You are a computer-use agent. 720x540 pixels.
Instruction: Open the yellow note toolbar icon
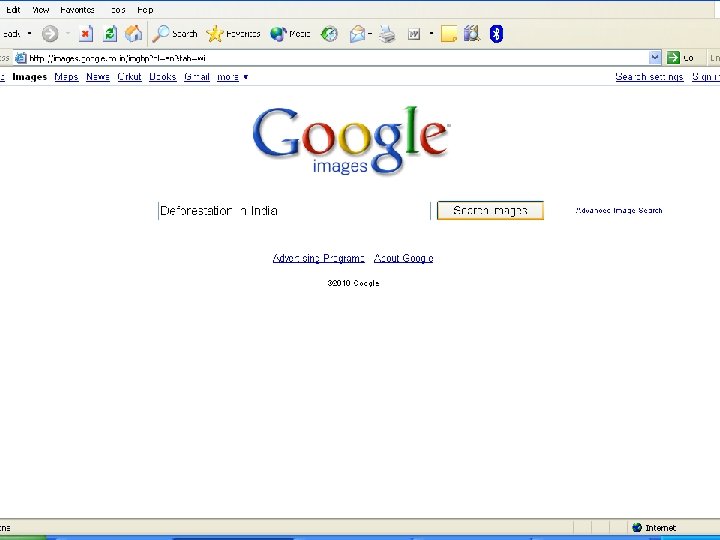[x=449, y=34]
